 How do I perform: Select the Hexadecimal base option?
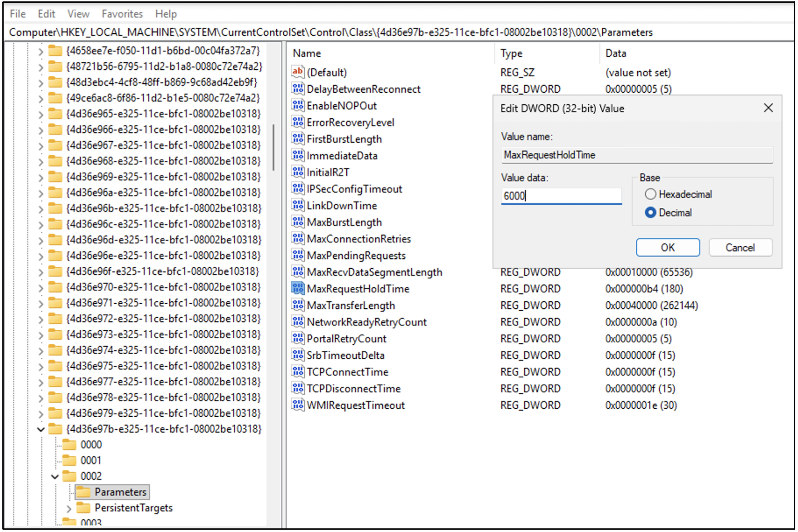pos(650,194)
